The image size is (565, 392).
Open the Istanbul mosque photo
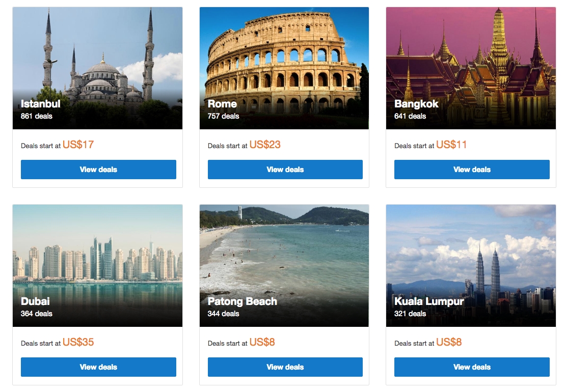point(98,68)
